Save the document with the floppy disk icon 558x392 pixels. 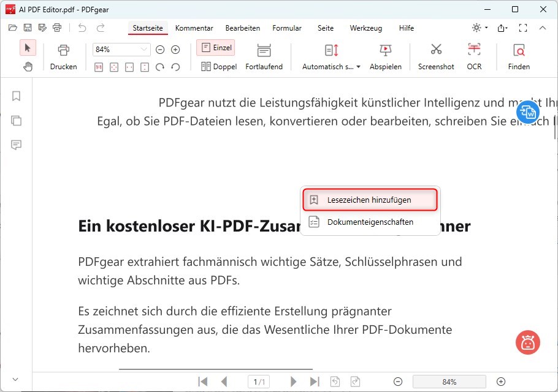tap(28, 28)
